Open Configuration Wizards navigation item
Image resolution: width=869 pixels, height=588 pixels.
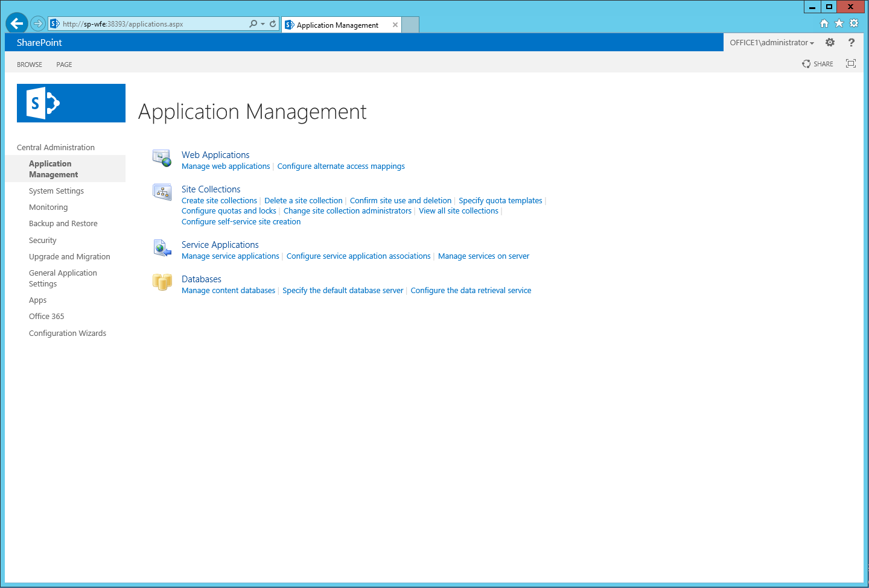pyautogui.click(x=68, y=333)
